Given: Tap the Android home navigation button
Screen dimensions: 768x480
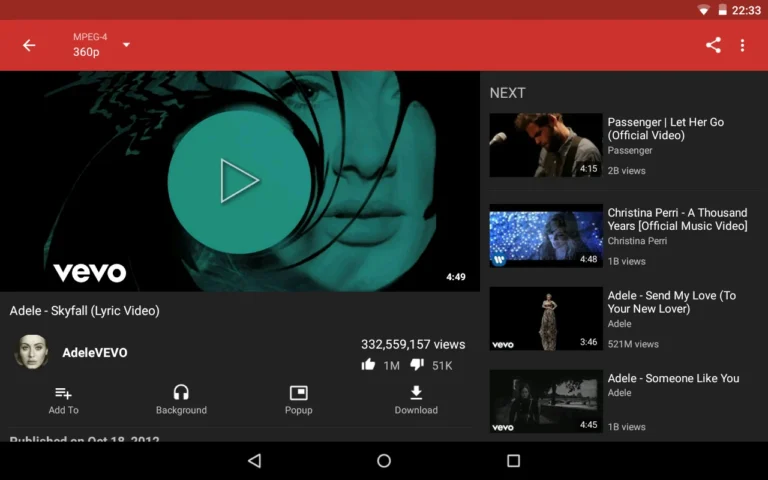Looking at the screenshot, I should (384, 460).
